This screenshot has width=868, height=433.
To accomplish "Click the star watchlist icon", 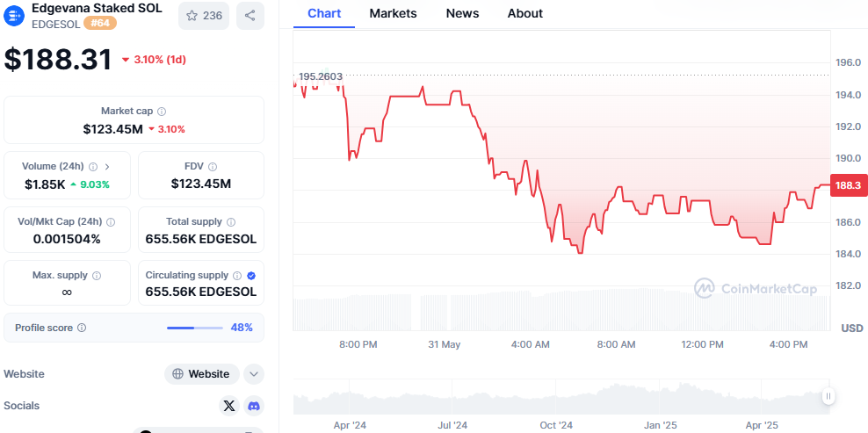I will (192, 15).
